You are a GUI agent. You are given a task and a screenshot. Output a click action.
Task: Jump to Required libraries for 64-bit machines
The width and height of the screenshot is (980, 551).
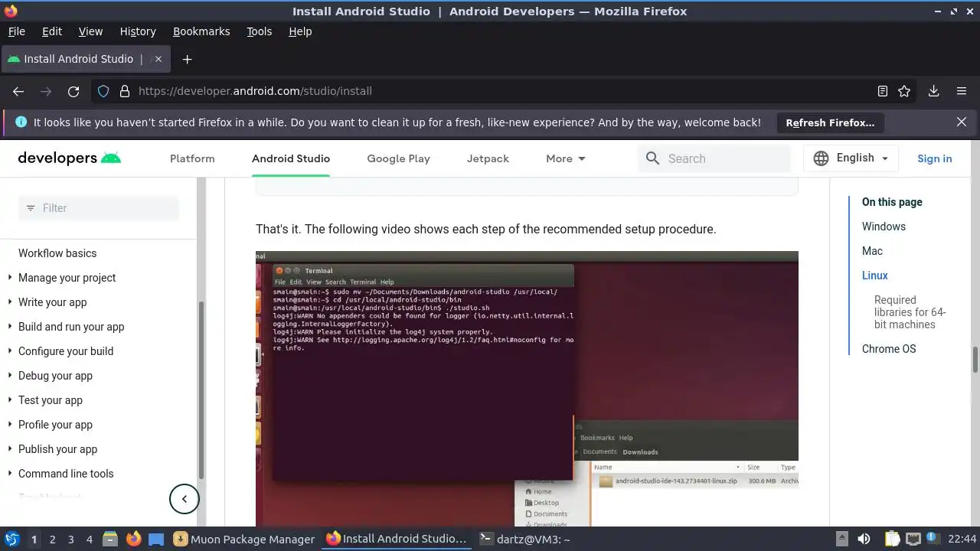point(910,312)
